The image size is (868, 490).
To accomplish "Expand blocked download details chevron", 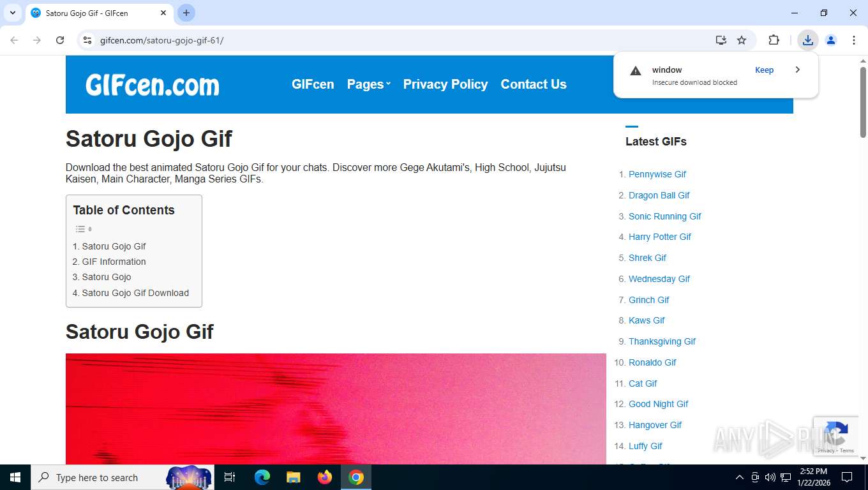I will coord(797,70).
